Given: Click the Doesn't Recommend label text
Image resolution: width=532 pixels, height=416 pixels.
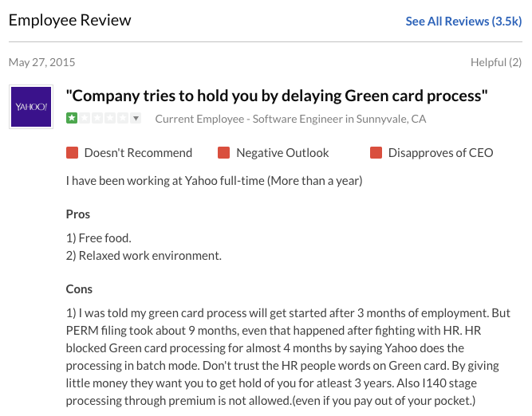Looking at the screenshot, I should [138, 153].
